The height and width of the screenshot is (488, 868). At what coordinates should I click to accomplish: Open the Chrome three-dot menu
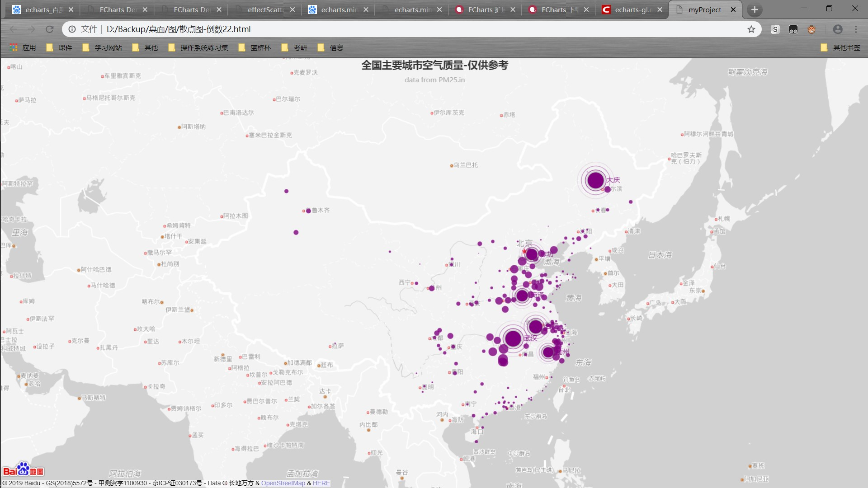pos(856,29)
